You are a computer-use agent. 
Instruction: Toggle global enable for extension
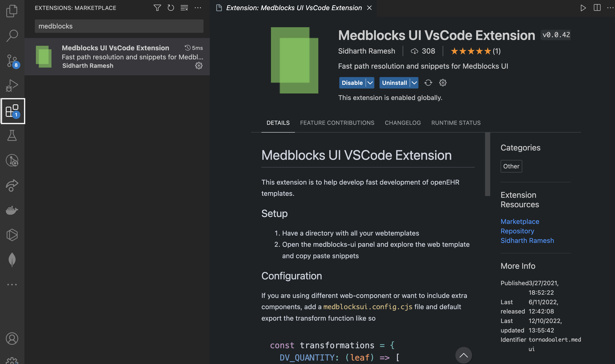pyautogui.click(x=352, y=82)
